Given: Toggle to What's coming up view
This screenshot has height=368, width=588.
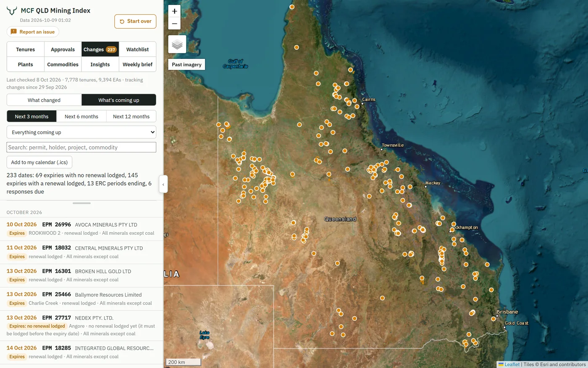Looking at the screenshot, I should [x=119, y=100].
